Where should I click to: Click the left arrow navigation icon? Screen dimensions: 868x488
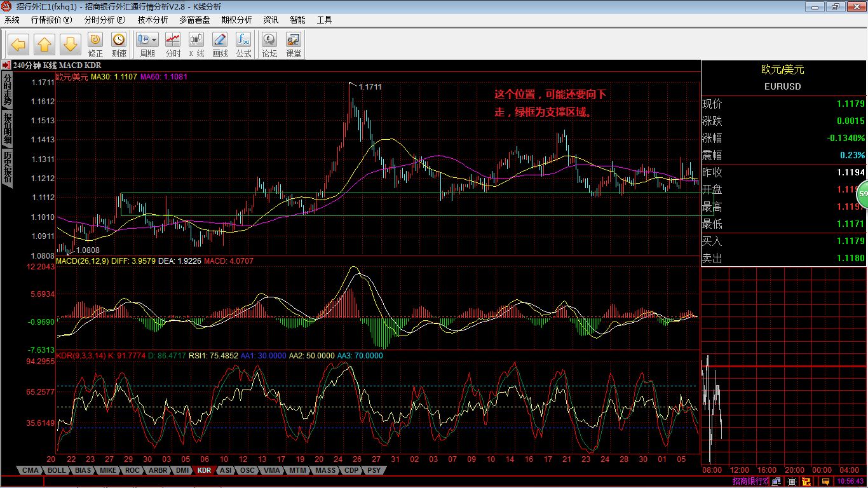pyautogui.click(x=18, y=44)
